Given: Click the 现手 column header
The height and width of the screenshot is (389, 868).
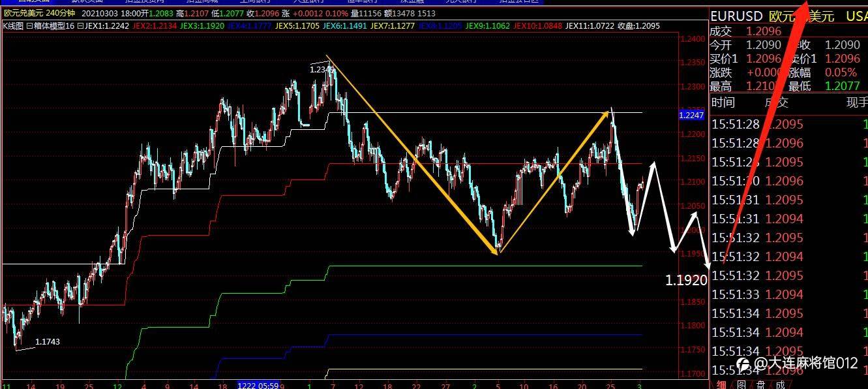Looking at the screenshot, I should click(856, 102).
